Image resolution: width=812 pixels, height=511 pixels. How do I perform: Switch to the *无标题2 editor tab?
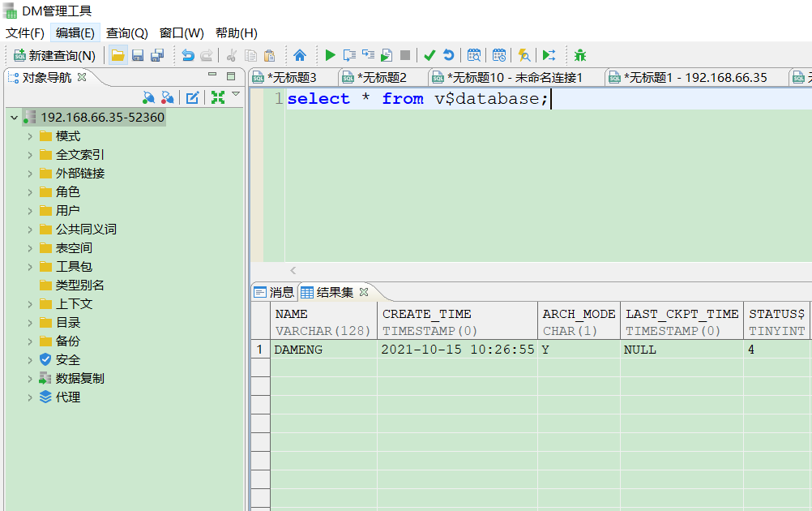[382, 78]
